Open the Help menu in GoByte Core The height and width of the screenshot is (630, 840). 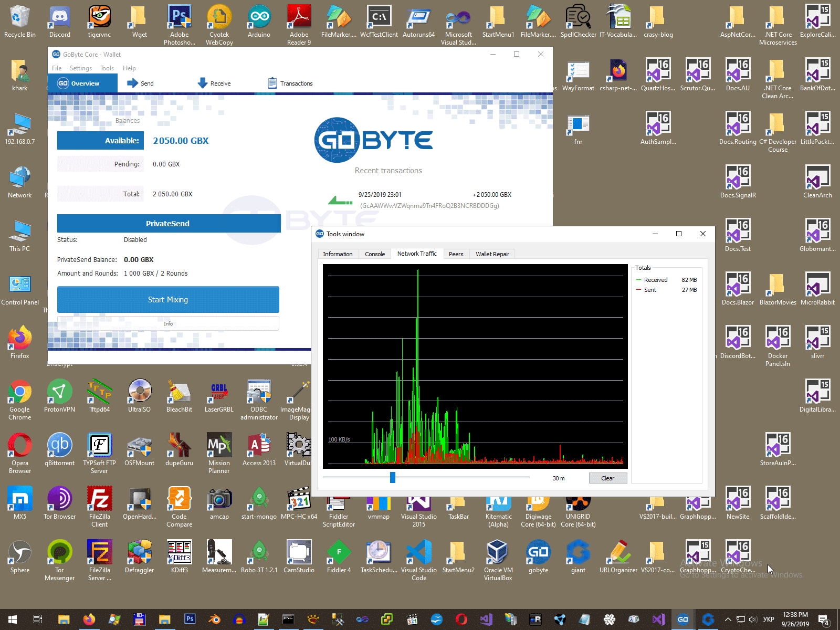[129, 68]
